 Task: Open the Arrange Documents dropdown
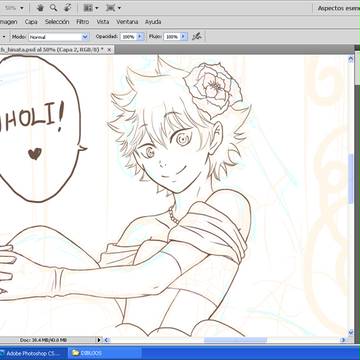[91, 8]
